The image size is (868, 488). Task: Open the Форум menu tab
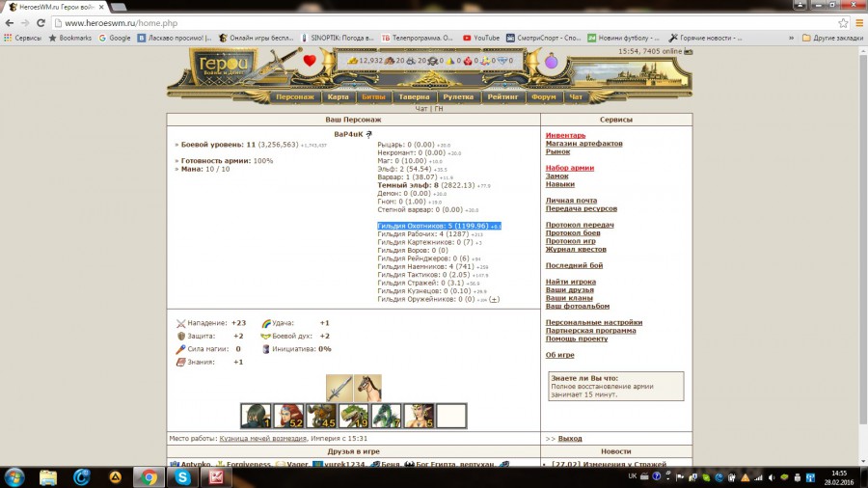(x=544, y=96)
